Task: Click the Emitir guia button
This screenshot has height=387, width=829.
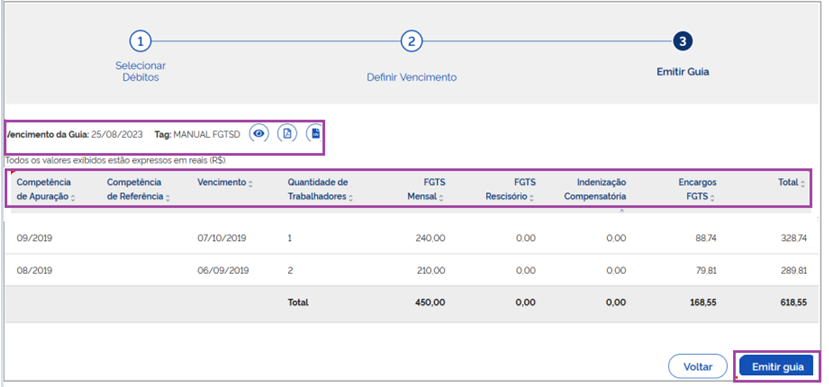Action: pyautogui.click(x=778, y=366)
